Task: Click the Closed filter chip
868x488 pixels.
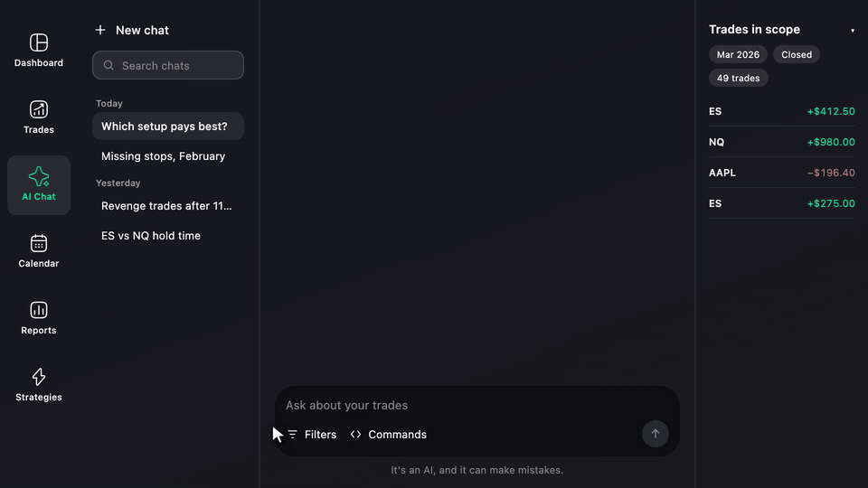Action: [x=797, y=54]
